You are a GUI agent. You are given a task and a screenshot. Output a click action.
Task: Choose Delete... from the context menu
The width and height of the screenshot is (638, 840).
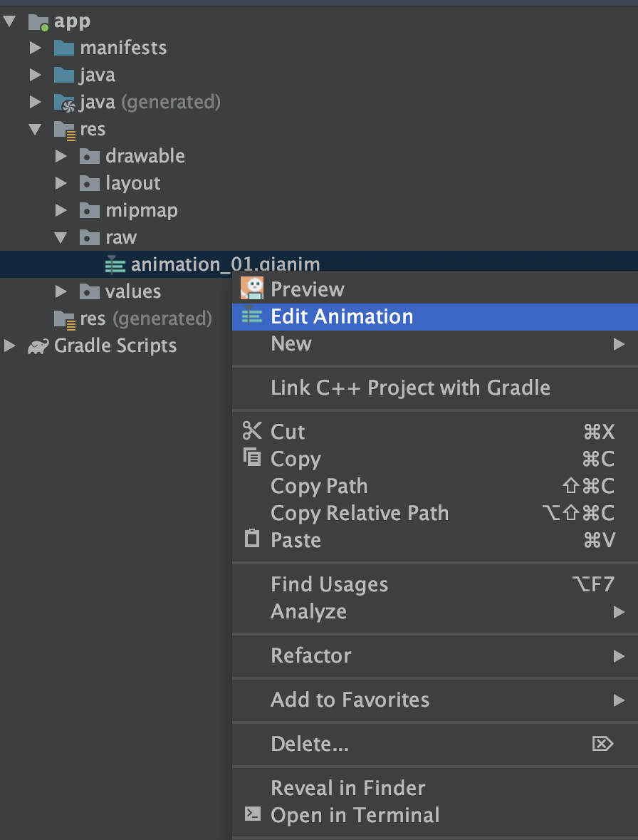310,744
